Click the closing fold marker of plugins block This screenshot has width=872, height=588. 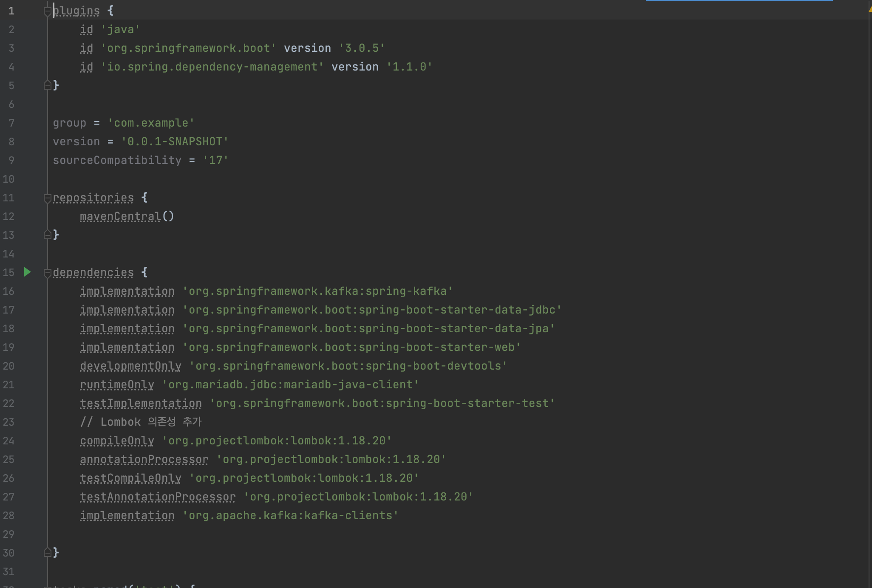click(47, 85)
